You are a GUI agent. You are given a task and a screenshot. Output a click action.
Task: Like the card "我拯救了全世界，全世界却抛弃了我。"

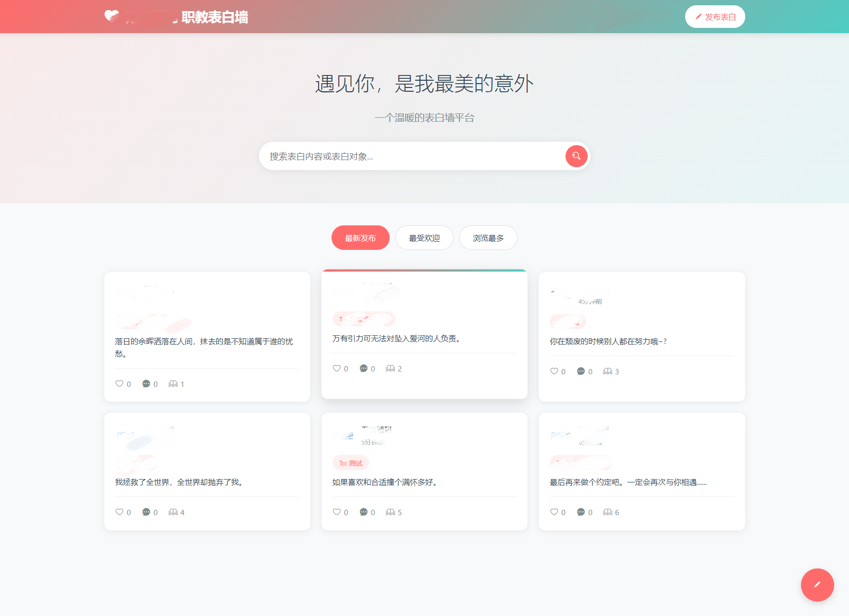119,512
